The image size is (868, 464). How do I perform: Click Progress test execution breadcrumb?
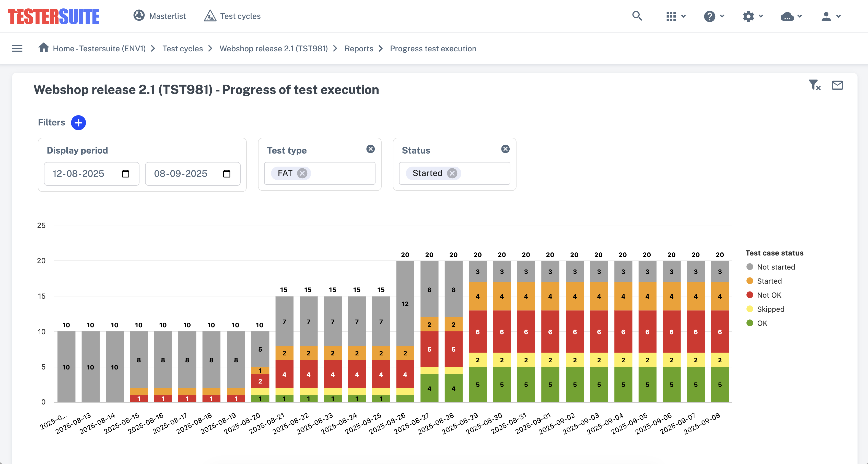point(433,49)
